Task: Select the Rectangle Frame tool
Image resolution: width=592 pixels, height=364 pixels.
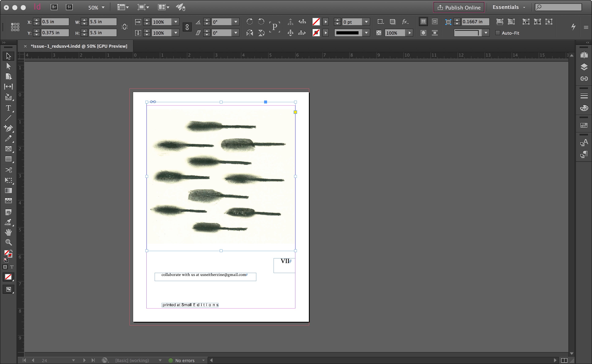Action: (x=8, y=149)
